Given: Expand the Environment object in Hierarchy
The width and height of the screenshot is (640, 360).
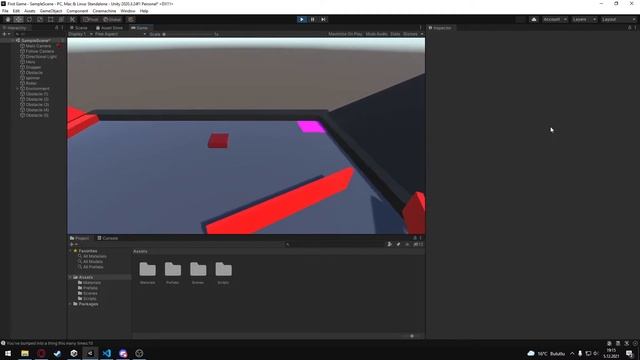Looking at the screenshot, I should (18, 89).
